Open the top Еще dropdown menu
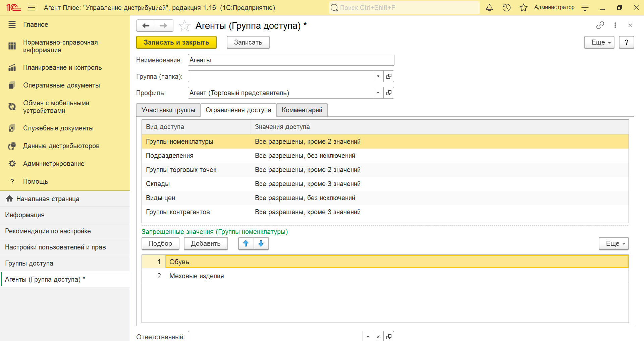Screen dimensions: 644x341 599,42
